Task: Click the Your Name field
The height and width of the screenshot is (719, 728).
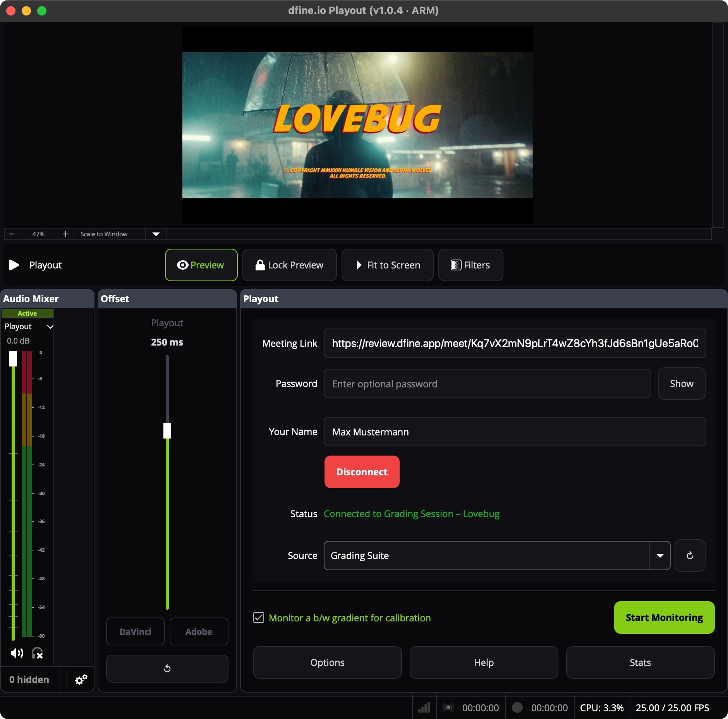Action: coord(515,432)
